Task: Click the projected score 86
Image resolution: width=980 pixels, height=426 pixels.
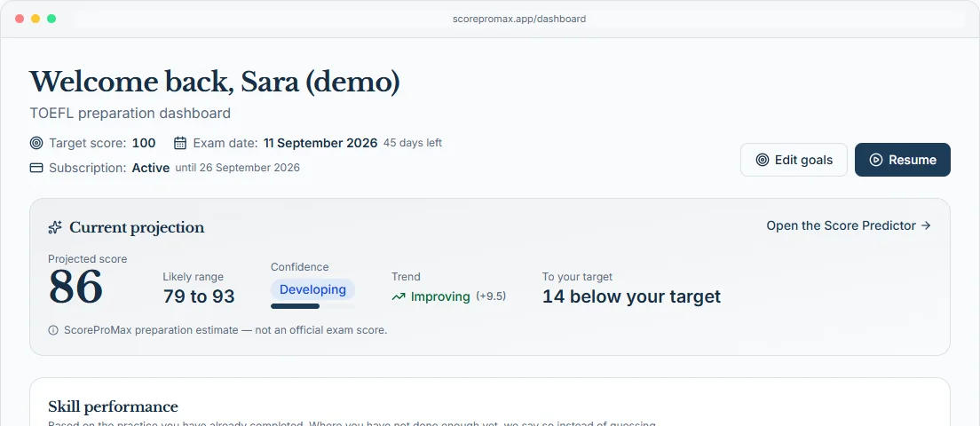Action: point(75,287)
